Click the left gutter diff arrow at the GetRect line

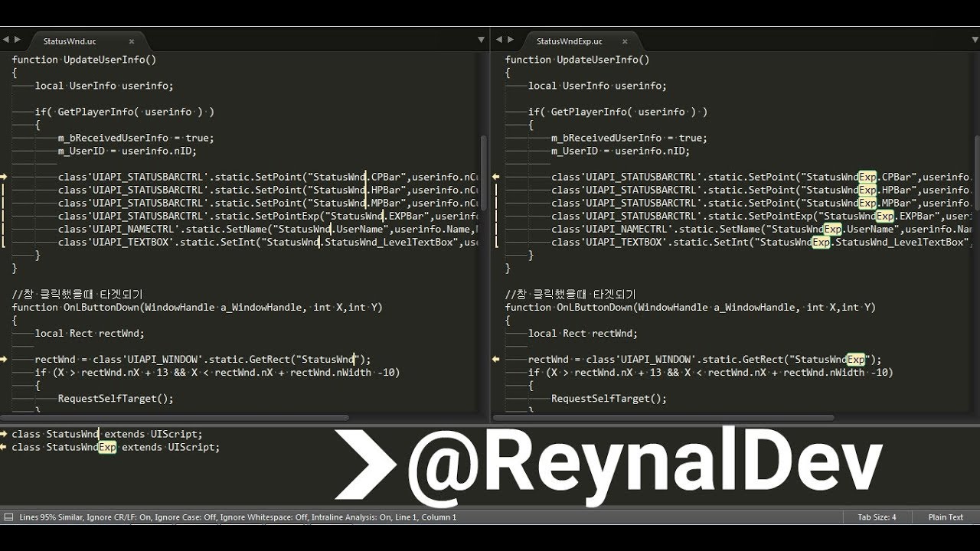[4, 359]
